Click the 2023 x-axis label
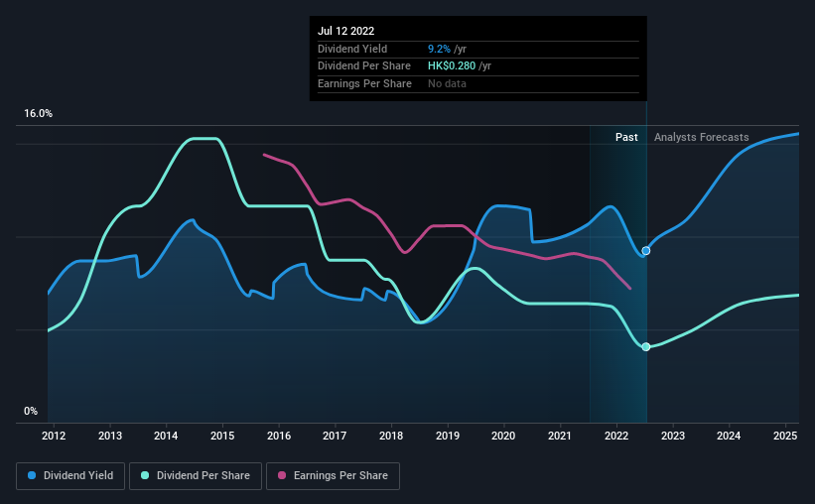815x504 pixels. click(673, 436)
